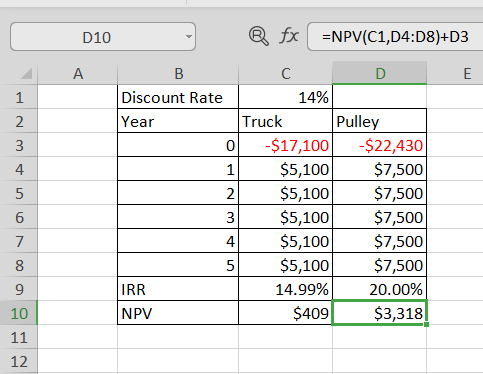Select the -$17,100 Truck cell
Screen dimensions: 483x374
[286, 145]
